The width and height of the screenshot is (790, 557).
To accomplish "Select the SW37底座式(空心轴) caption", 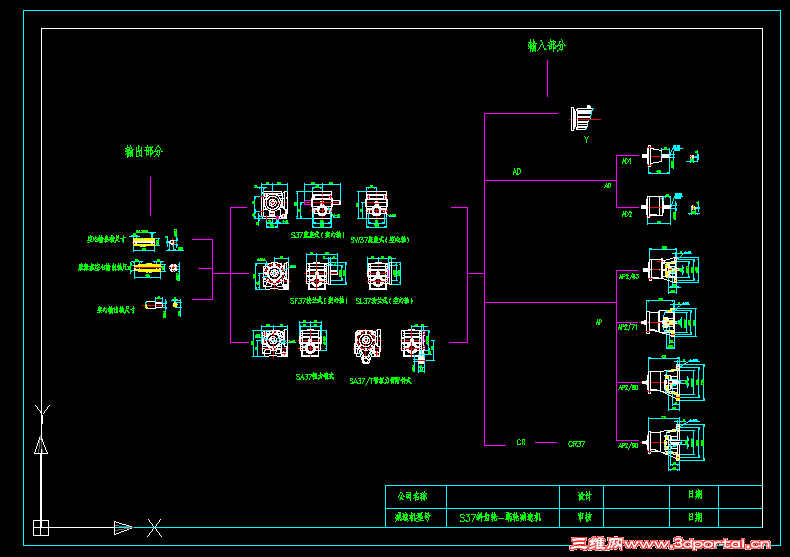I will coord(380,240).
